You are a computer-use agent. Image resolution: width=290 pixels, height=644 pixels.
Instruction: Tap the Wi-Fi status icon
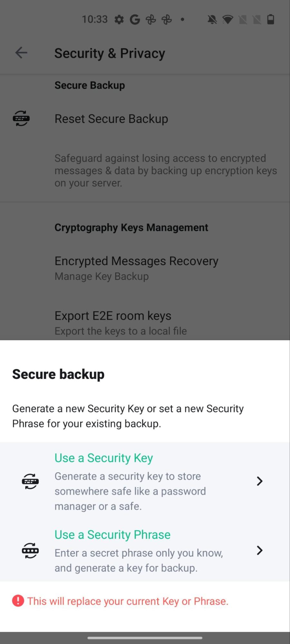227,20
